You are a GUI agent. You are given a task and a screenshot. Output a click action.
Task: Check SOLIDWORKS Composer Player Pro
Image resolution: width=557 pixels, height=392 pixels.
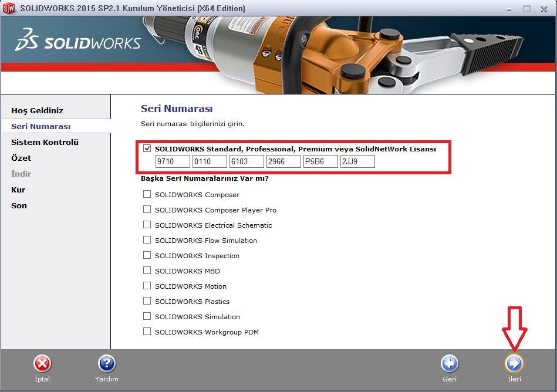[x=147, y=209]
